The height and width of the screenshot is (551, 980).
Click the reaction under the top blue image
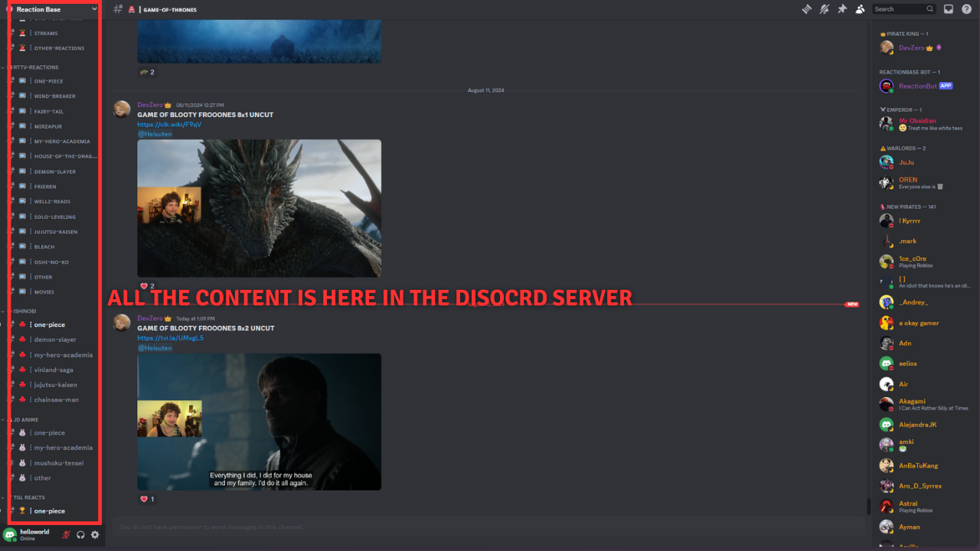147,72
